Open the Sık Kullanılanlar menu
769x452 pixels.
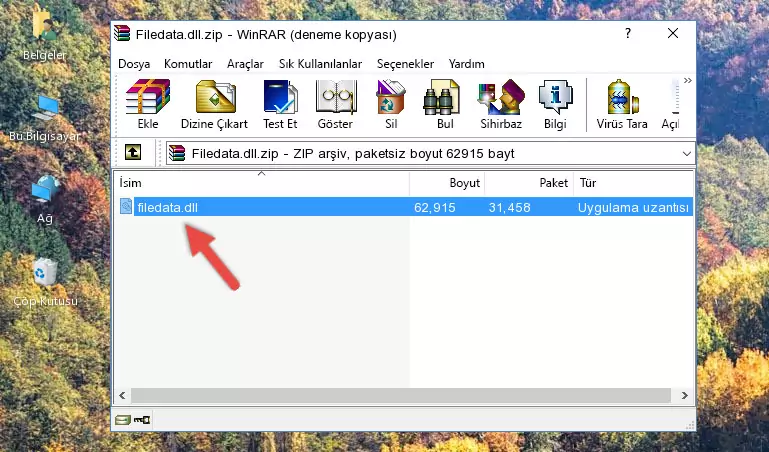[x=320, y=64]
